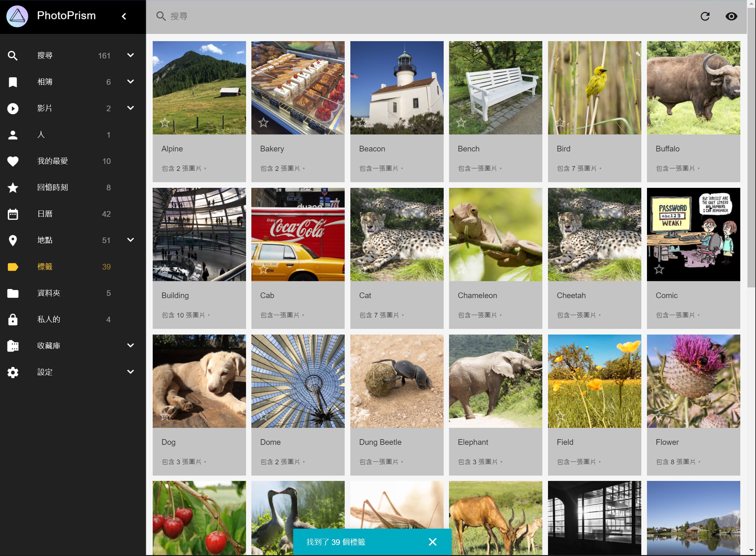The width and height of the screenshot is (756, 556).
Task: Expand the 影片 submenu chevron
Action: click(x=131, y=108)
